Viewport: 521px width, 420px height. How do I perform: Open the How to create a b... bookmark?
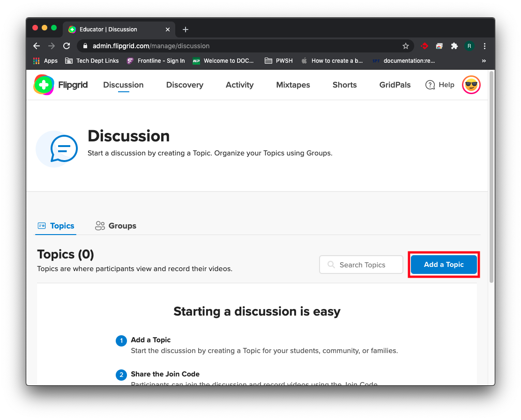[332, 61]
